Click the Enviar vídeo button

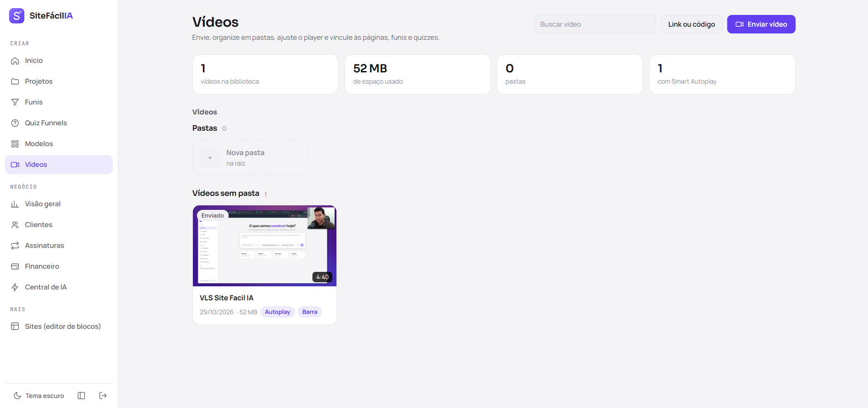tap(761, 24)
